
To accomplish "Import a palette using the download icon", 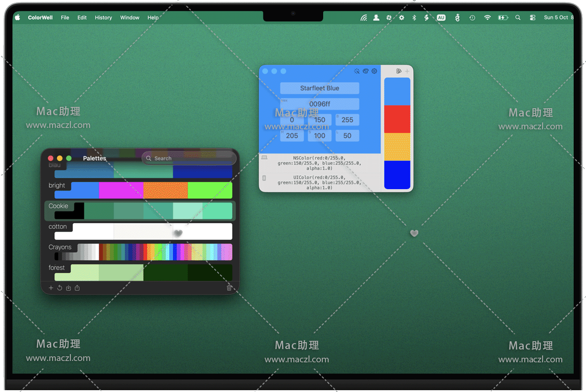I will pos(69,288).
